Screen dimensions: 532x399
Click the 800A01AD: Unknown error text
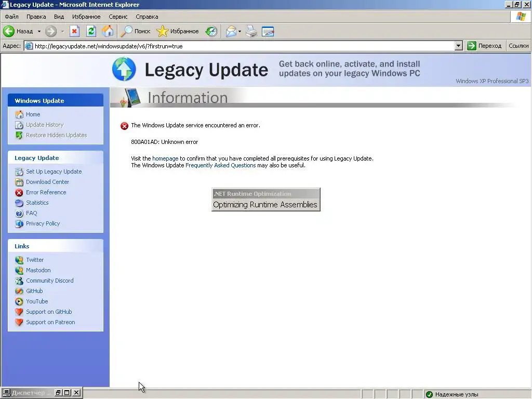click(165, 142)
